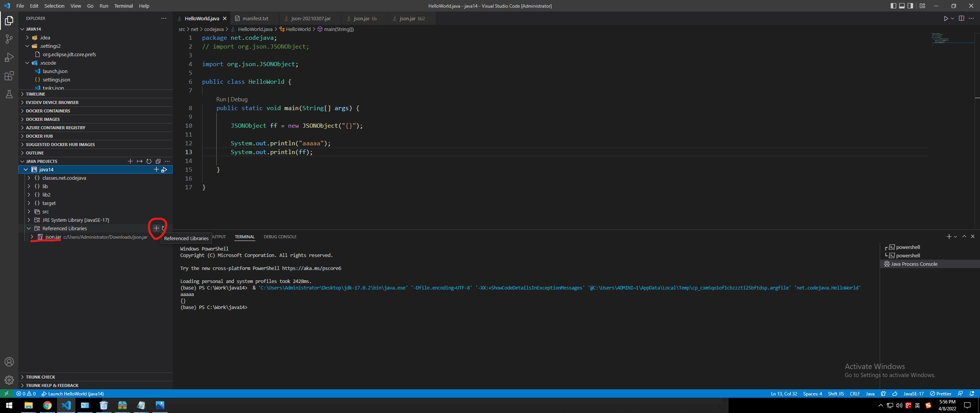Screen dimensions: 980x413
Task: Open the Extensions view in activity bar
Action: click(x=9, y=76)
